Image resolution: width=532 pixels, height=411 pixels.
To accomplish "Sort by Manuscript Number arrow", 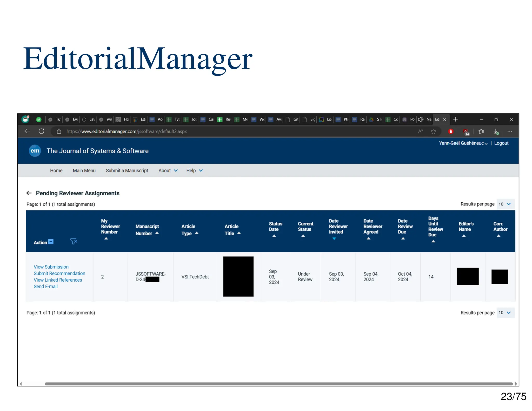I will click(x=157, y=233).
